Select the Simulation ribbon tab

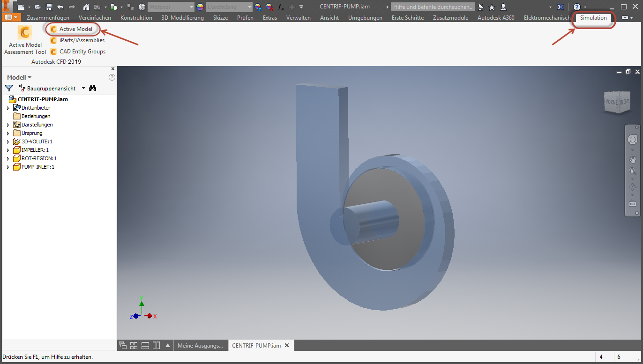tap(593, 18)
